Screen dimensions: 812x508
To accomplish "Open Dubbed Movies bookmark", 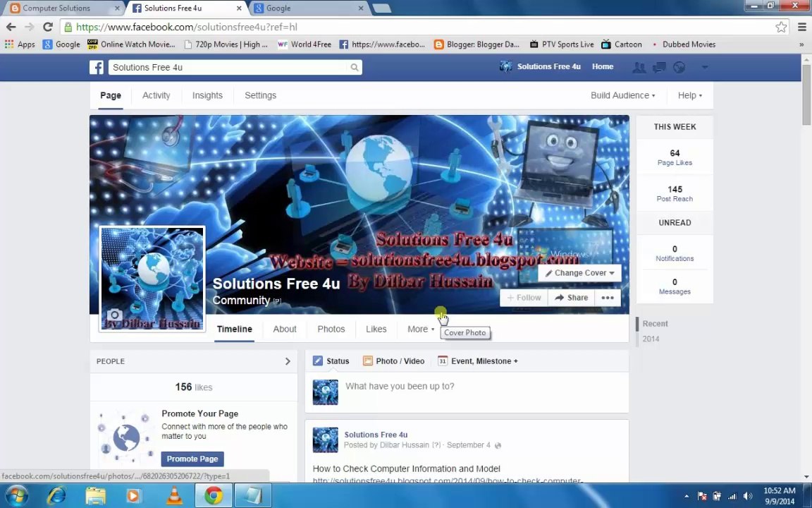I will [x=684, y=44].
